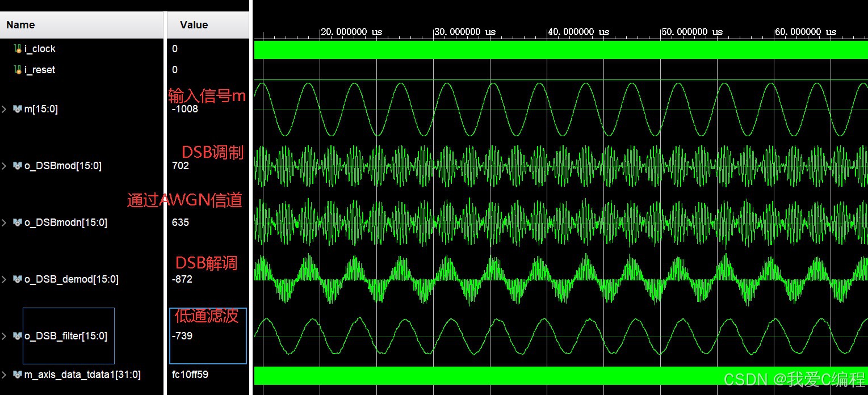Select the i_reset signal name
This screenshot has height=395, width=868.
click(x=40, y=70)
